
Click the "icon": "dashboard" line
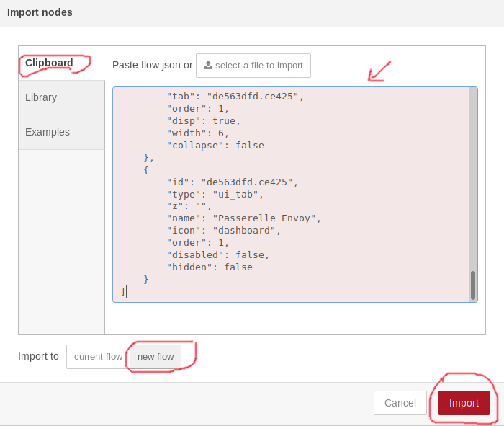tap(223, 231)
